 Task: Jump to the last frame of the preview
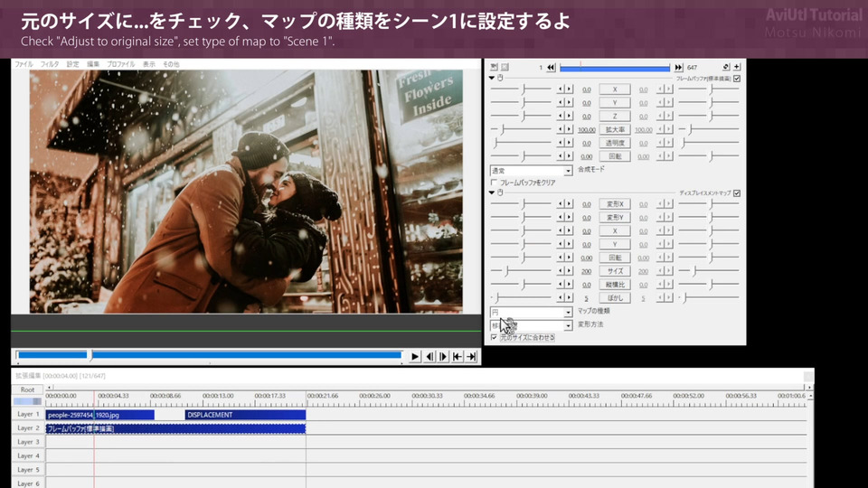tap(471, 357)
